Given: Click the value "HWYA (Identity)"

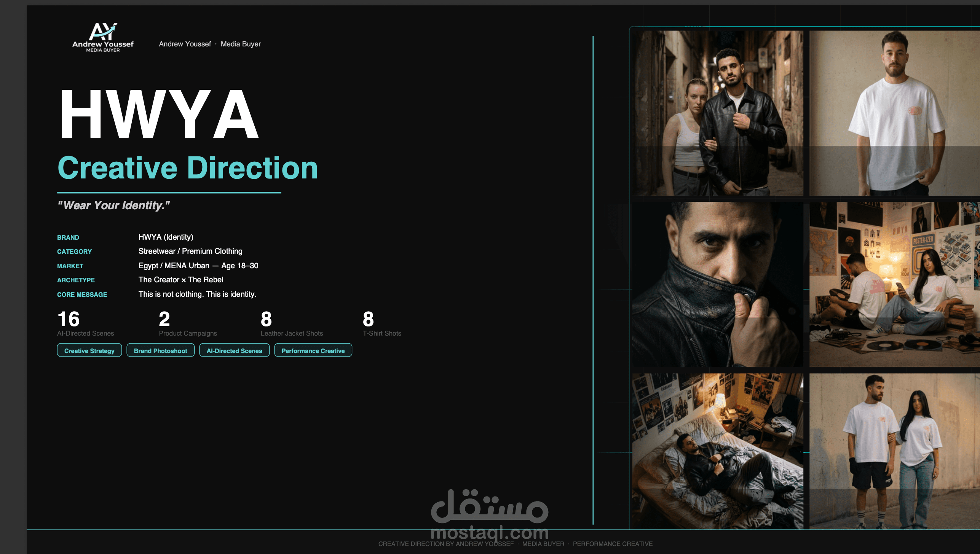Looking at the screenshot, I should coord(166,237).
